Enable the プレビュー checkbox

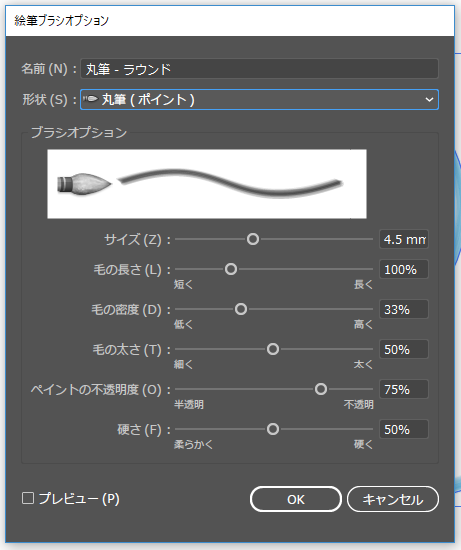tap(28, 498)
